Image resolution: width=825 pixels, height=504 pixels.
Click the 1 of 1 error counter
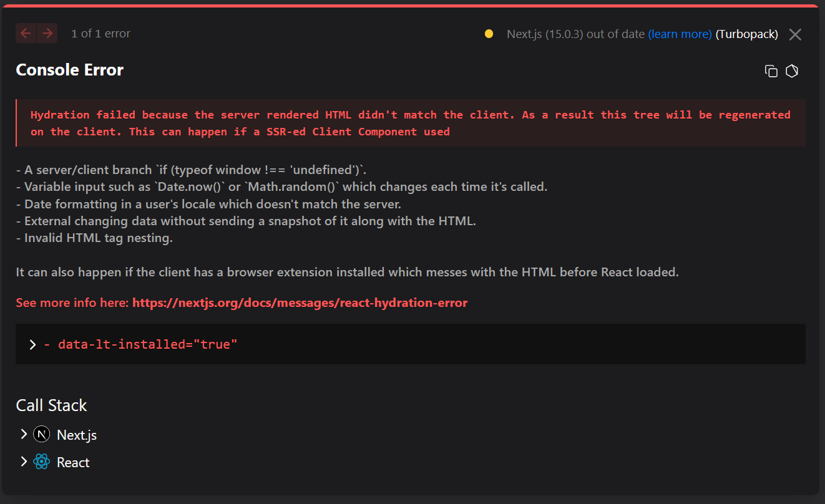tap(100, 34)
